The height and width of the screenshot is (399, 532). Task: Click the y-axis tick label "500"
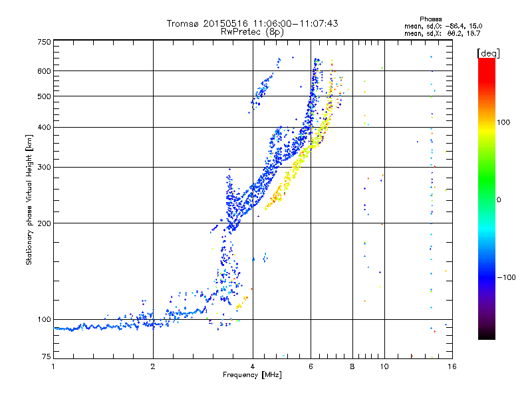(44, 96)
